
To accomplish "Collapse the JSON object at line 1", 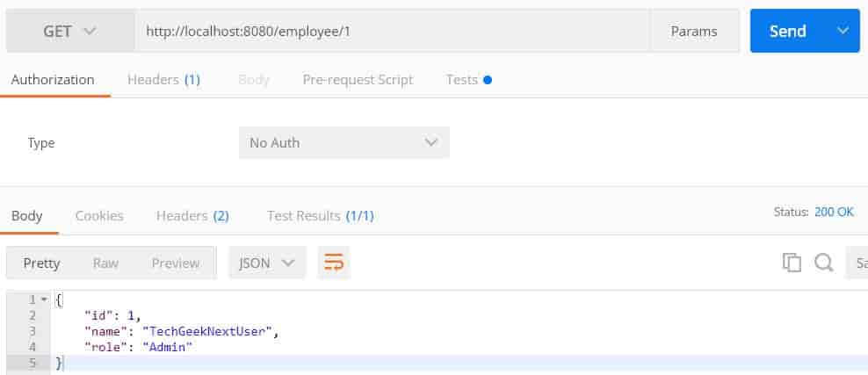I will point(45,299).
